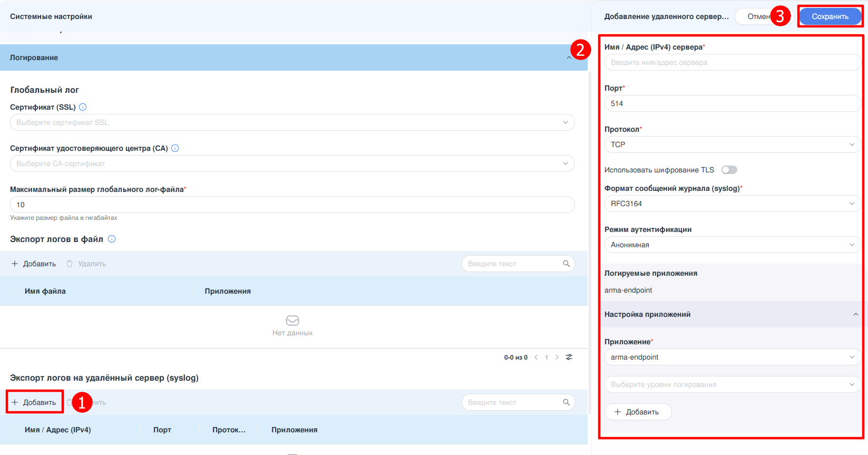Open table settings icon near pagination
Screen dimensions: 868x455
(569, 357)
